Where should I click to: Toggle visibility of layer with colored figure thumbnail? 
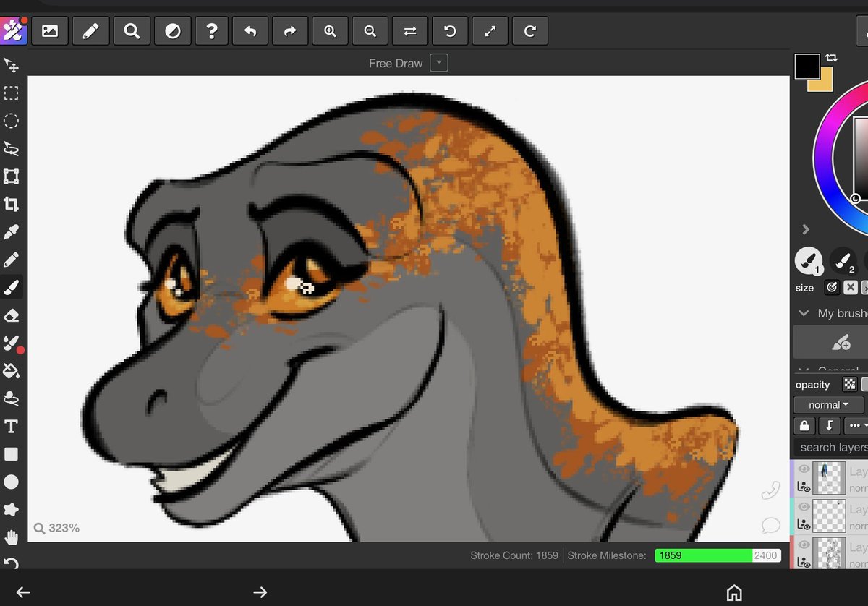point(803,470)
